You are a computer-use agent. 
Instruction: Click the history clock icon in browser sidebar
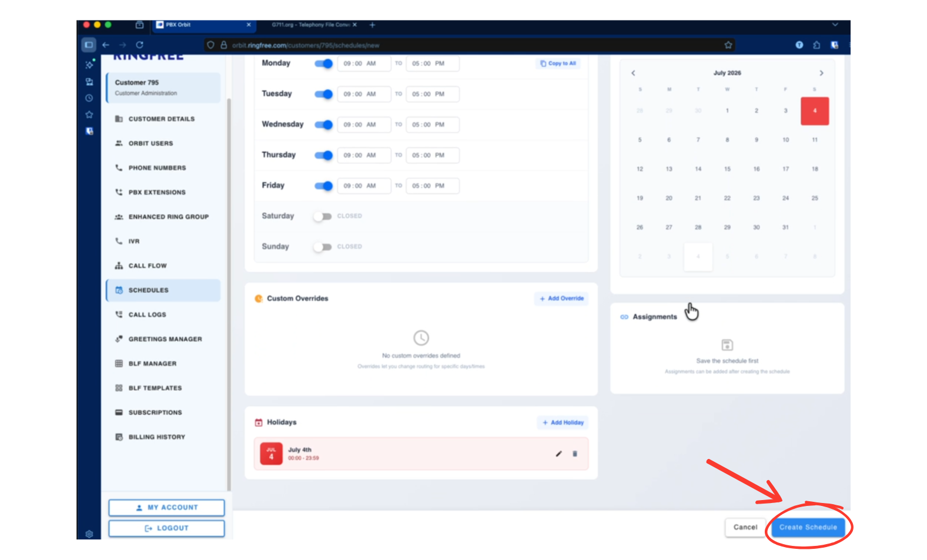89,98
